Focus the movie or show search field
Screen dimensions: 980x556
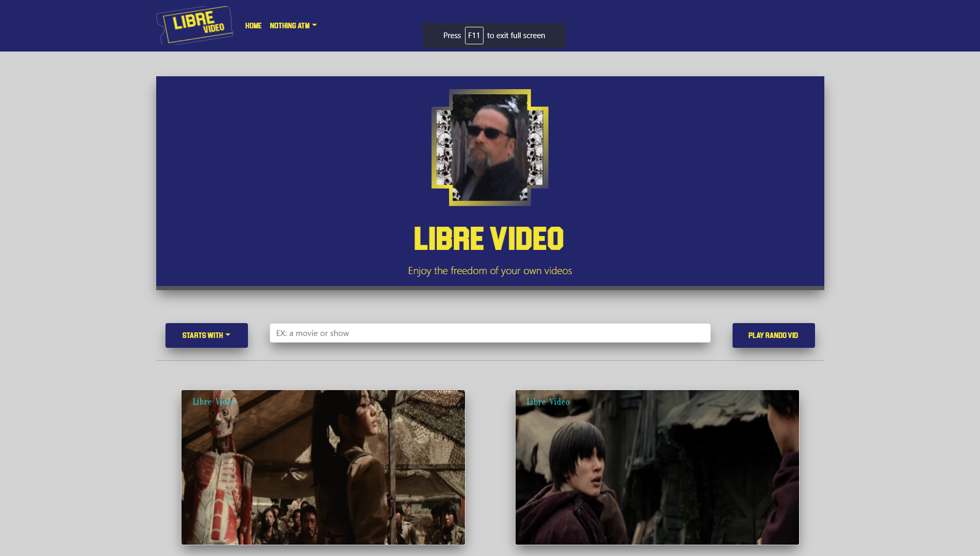[490, 333]
